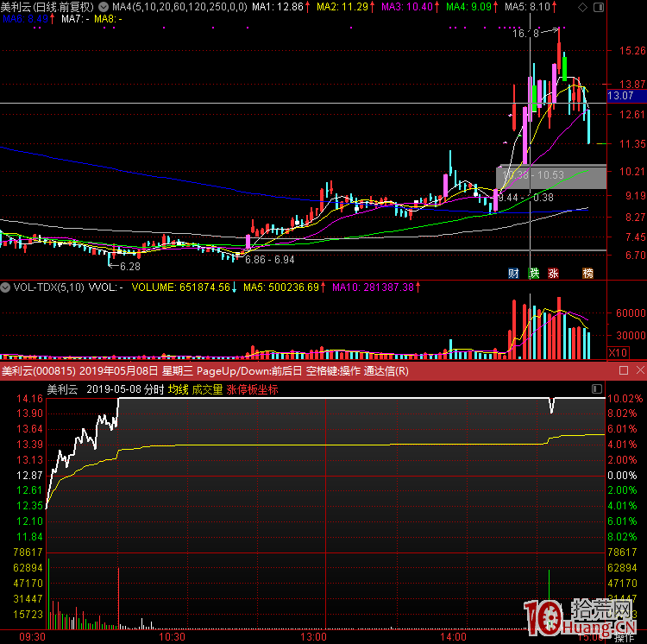Click the MA4(5,10,20,60,120,250,0,0) parameter text
Viewport: 647px width, 644px height.
pyautogui.click(x=180, y=7)
